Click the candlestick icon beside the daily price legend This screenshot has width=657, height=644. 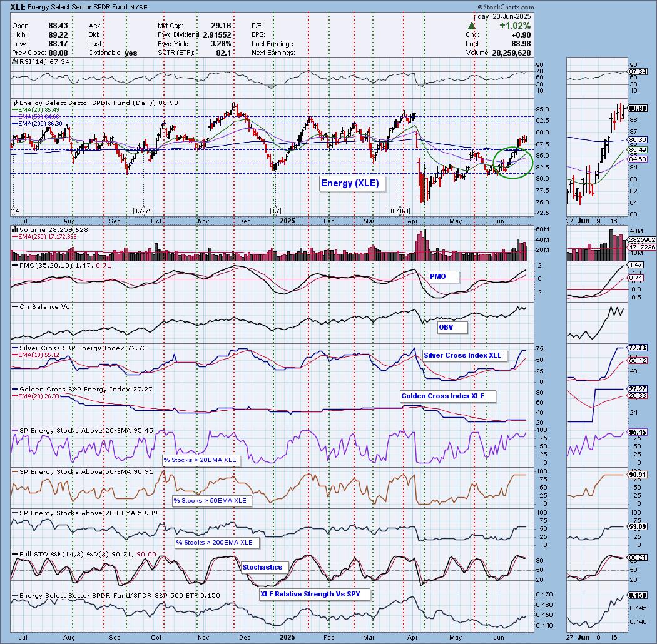[14, 103]
